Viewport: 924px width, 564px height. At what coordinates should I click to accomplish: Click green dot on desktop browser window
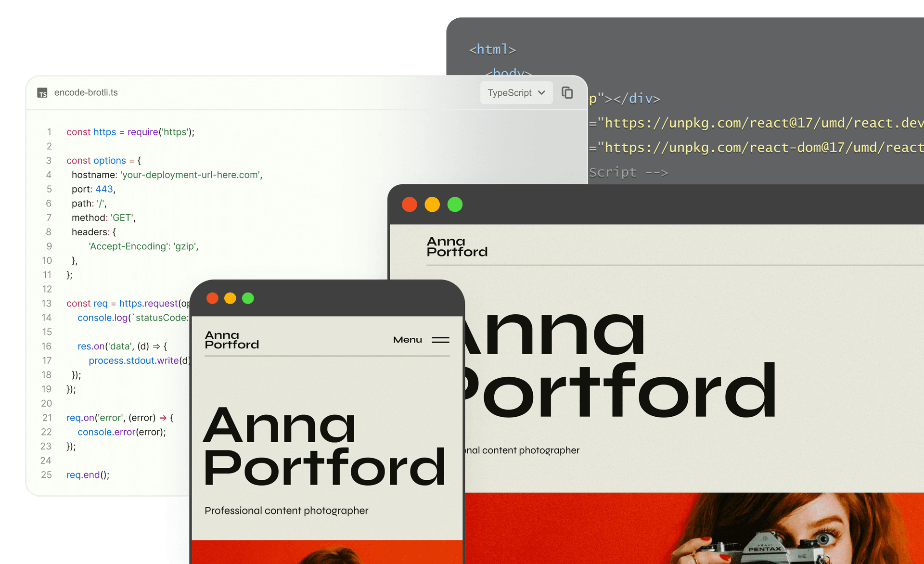pyautogui.click(x=455, y=205)
